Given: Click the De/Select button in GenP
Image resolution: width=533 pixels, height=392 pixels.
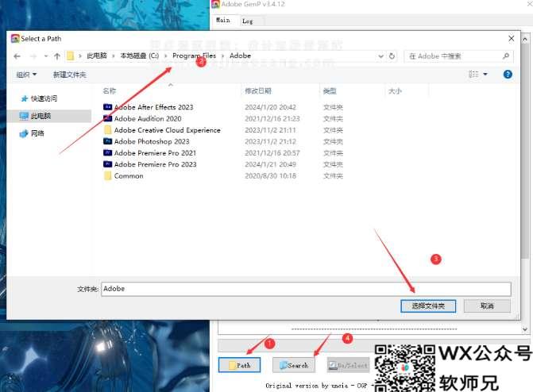Looking at the screenshot, I should 348,365.
